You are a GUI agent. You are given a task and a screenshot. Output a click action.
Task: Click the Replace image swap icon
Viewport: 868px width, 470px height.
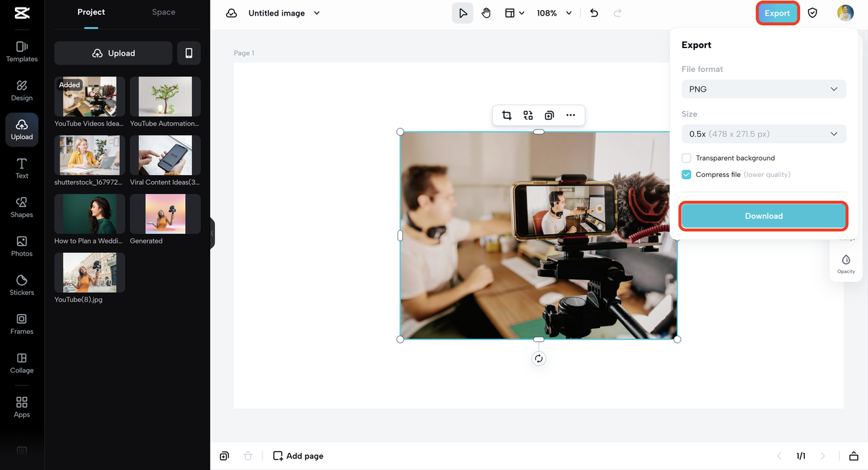[528, 115]
